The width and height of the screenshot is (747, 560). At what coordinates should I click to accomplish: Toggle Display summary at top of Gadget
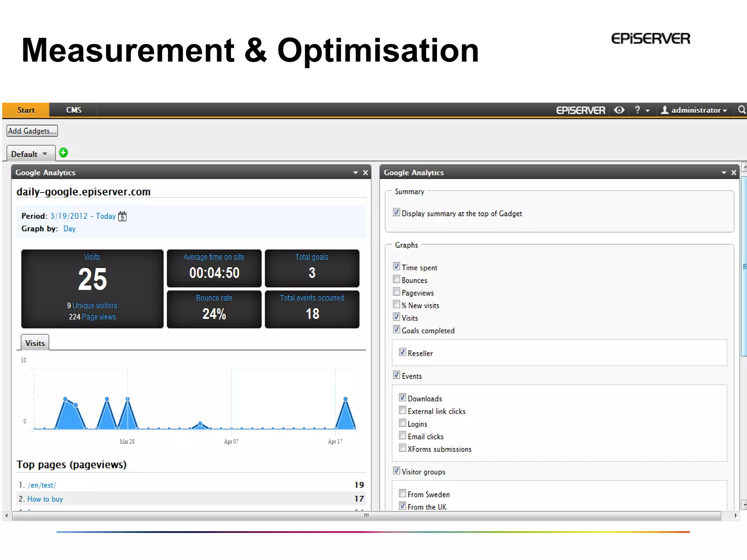pos(396,212)
